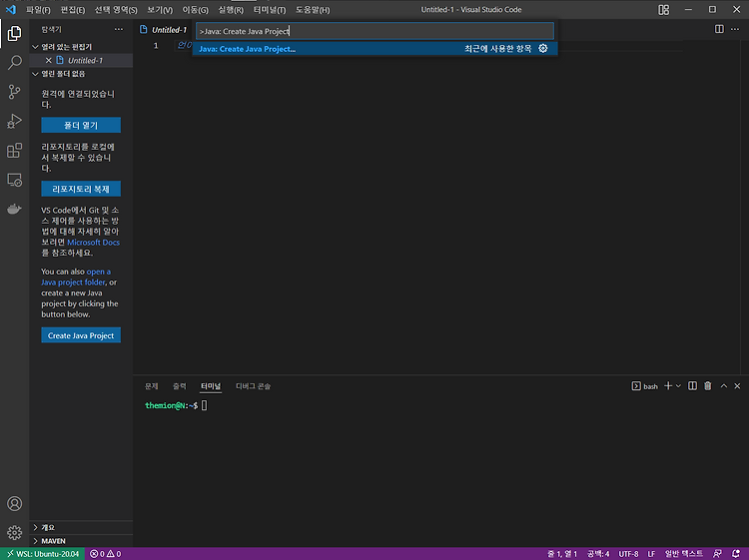Open the Source Control view
Image resolution: width=749 pixels, height=560 pixels.
[14, 92]
